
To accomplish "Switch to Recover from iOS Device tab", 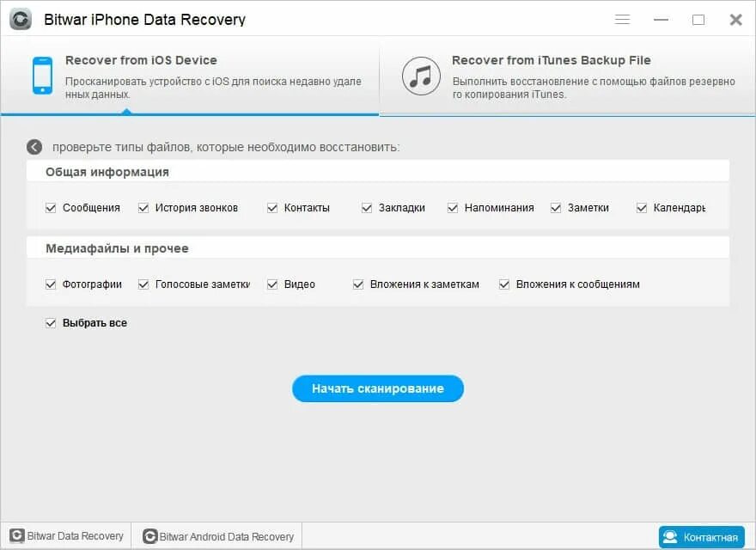I will 190,76.
